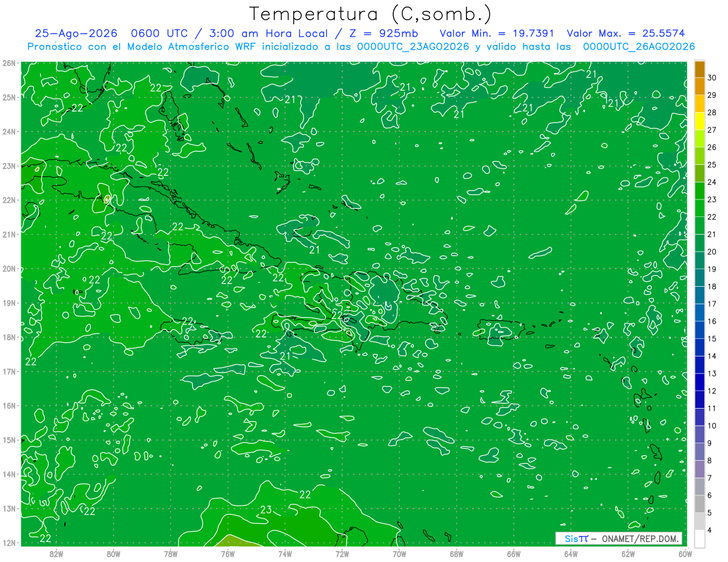Click the "82W" longitude axis label
The image size is (728, 562).
(x=56, y=553)
